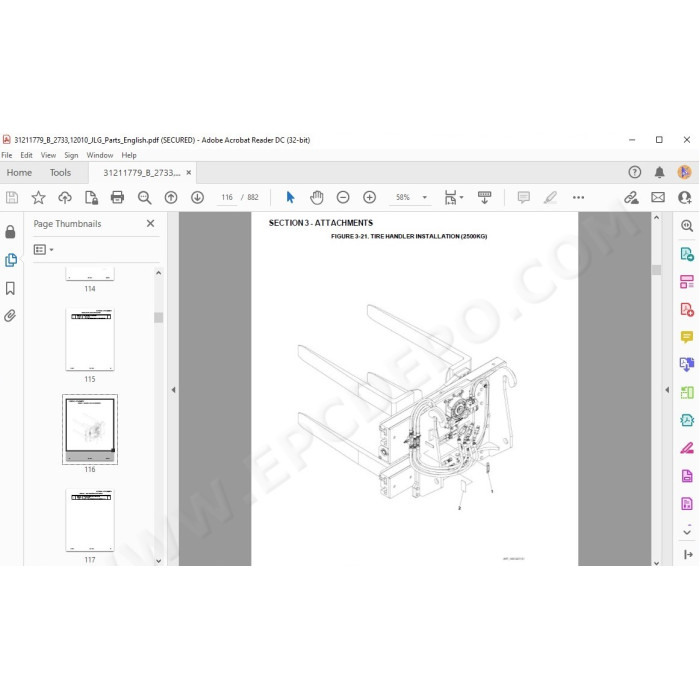
Task: Select page 116 thumbnail
Action: 90,429
